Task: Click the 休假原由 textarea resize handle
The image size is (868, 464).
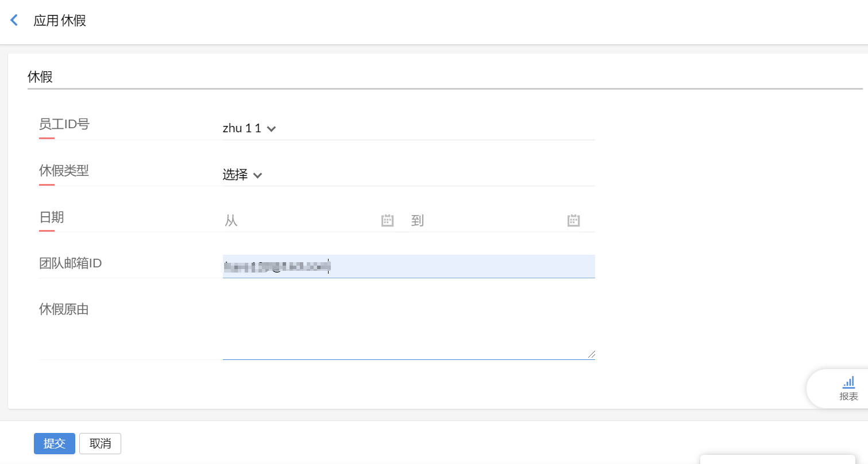Action: click(592, 355)
